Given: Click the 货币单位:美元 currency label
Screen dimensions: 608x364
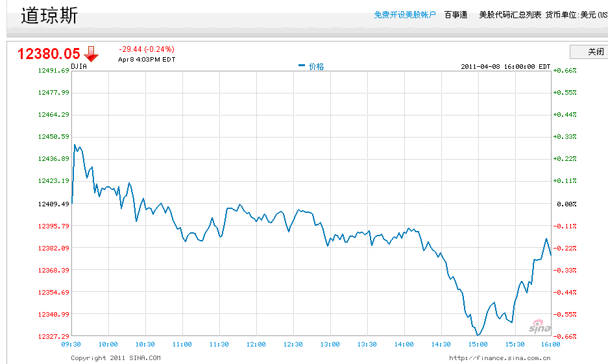Looking at the screenshot, I should [x=576, y=14].
